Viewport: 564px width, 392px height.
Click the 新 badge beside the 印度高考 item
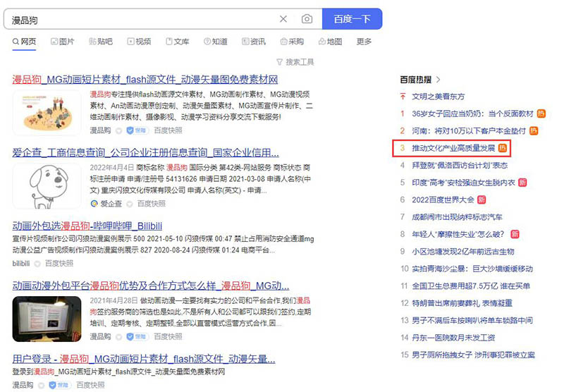522,183
